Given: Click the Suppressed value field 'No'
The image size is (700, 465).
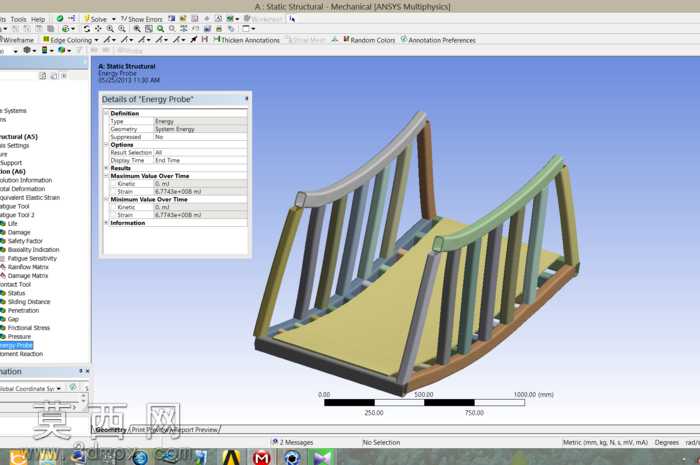Looking at the screenshot, I should (200, 137).
